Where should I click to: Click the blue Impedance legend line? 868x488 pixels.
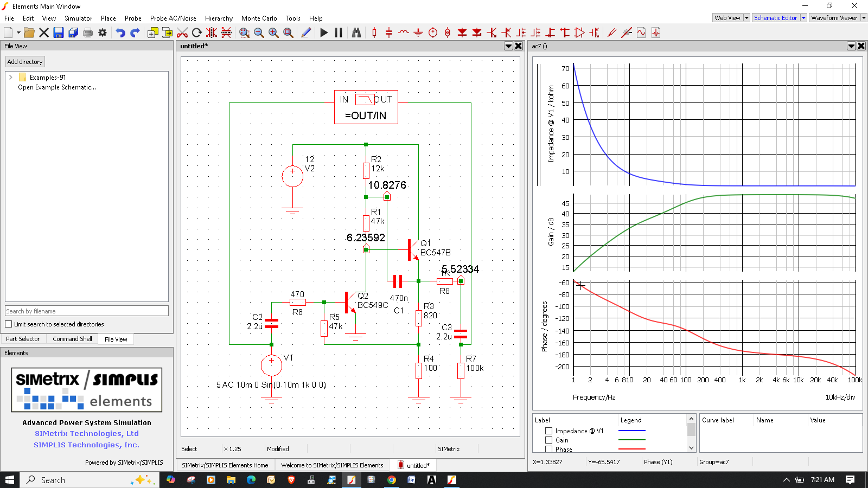(632, 431)
